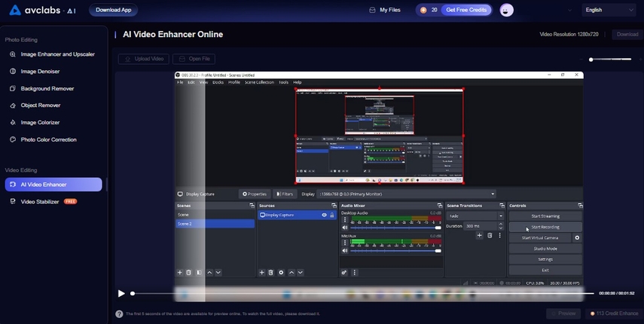Open source properties gear in OBS Sources panel
Screen dimensions: 644x324
pos(281,272)
